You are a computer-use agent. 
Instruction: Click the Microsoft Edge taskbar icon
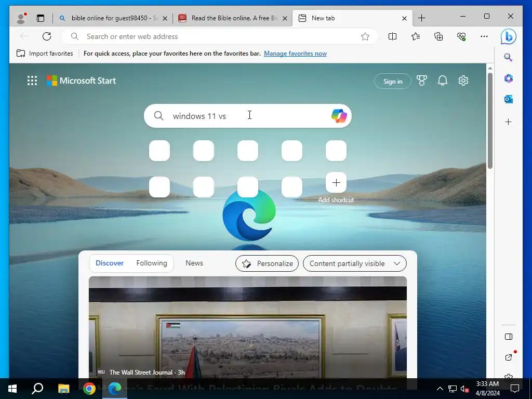click(115, 389)
